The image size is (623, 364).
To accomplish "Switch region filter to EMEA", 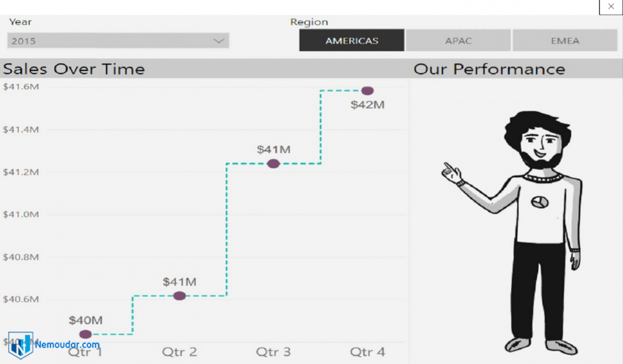I will pyautogui.click(x=565, y=41).
